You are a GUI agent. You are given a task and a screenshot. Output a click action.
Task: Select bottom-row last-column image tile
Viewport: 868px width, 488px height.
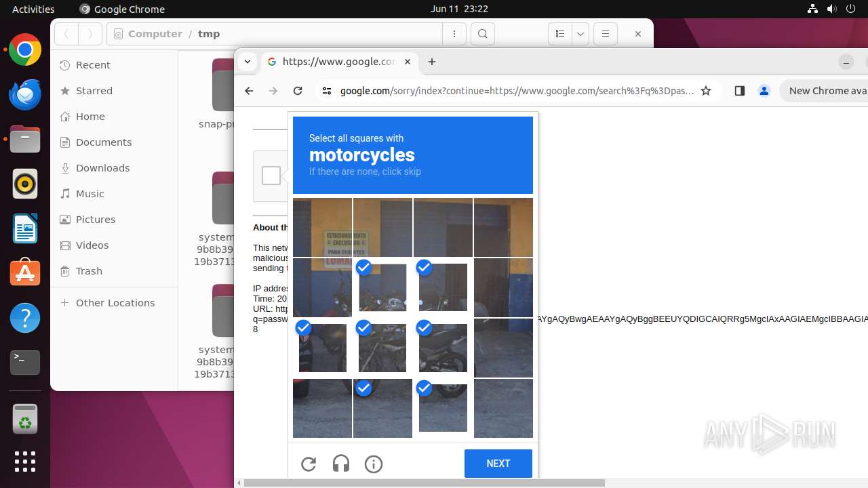[x=503, y=408]
